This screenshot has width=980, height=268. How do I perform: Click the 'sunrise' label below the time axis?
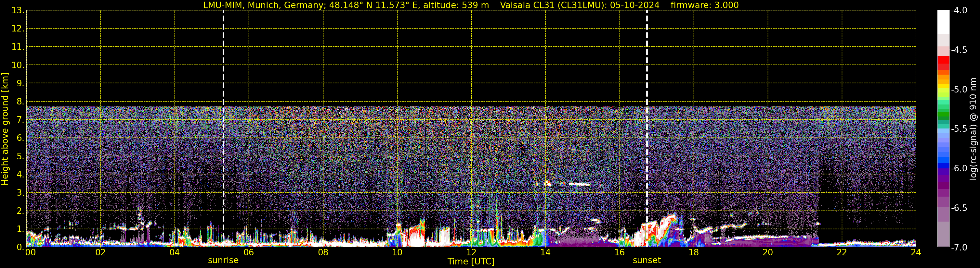pos(223,261)
